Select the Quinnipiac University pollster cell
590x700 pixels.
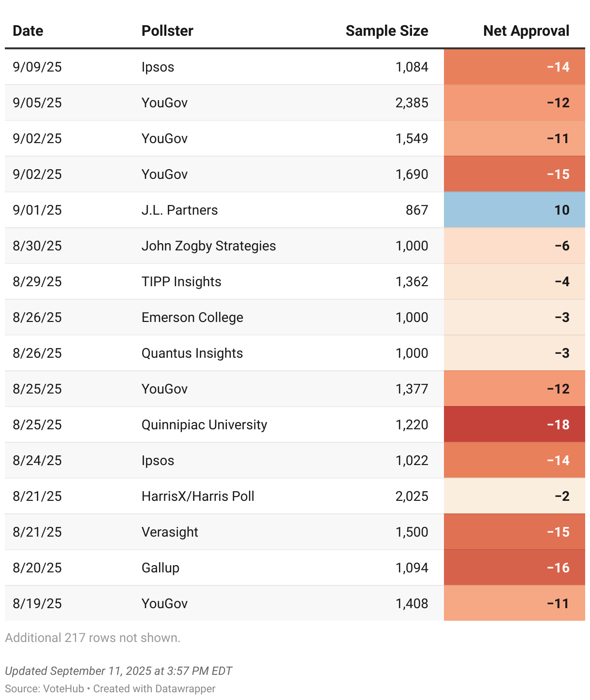[x=204, y=424]
